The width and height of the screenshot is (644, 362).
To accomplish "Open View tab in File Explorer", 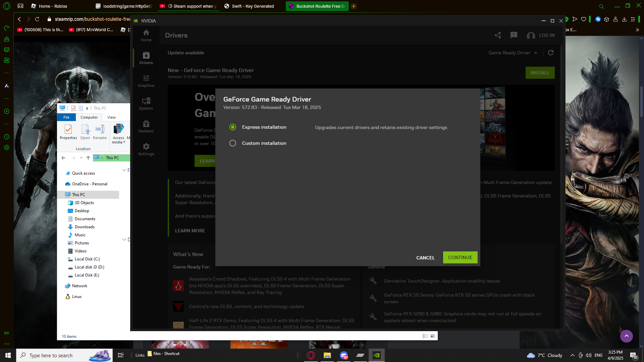I will click(111, 117).
